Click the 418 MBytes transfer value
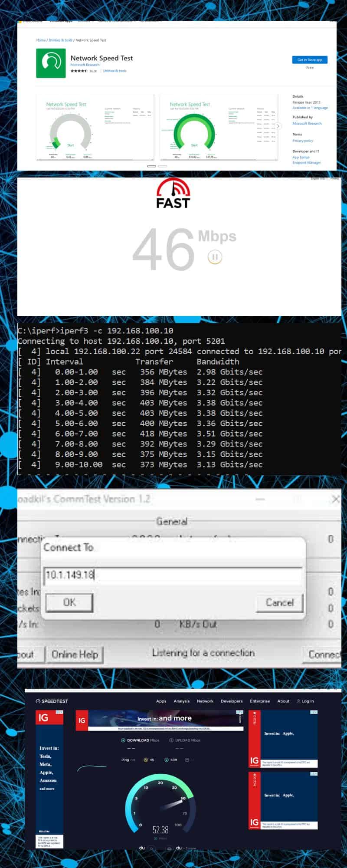This screenshot has height=868, width=347. click(x=164, y=434)
